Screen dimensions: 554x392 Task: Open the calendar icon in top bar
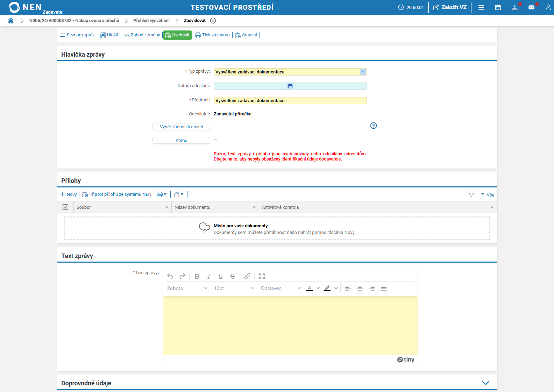[498, 7]
